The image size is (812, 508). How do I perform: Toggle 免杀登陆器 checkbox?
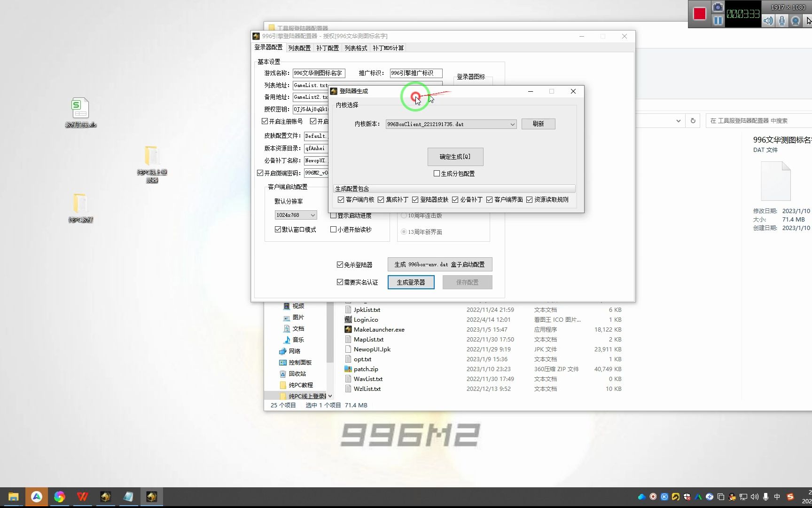pos(340,265)
